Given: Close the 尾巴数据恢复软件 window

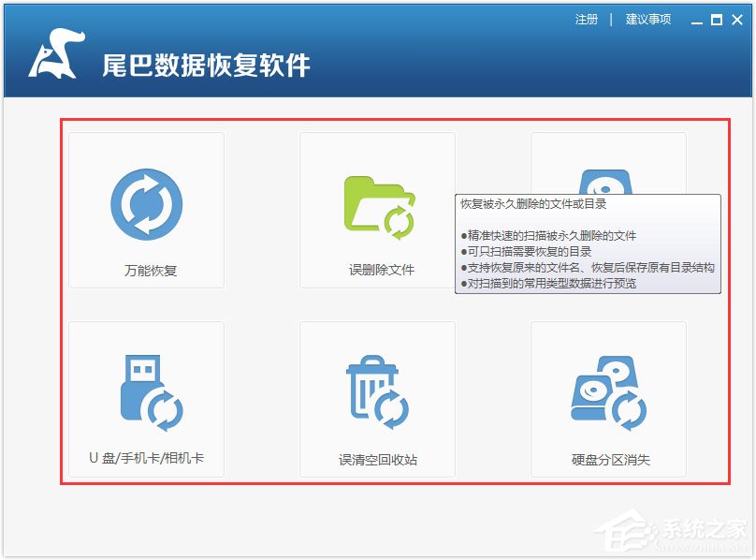Looking at the screenshot, I should click(737, 20).
